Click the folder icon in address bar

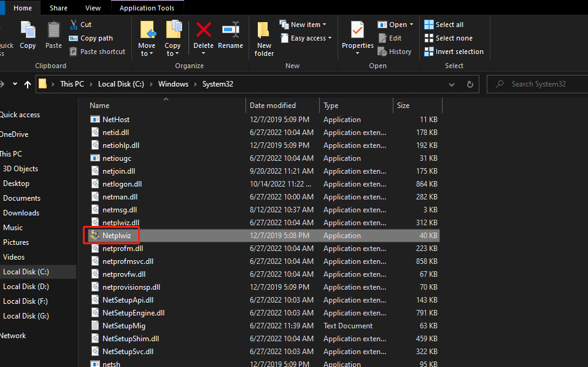point(43,83)
